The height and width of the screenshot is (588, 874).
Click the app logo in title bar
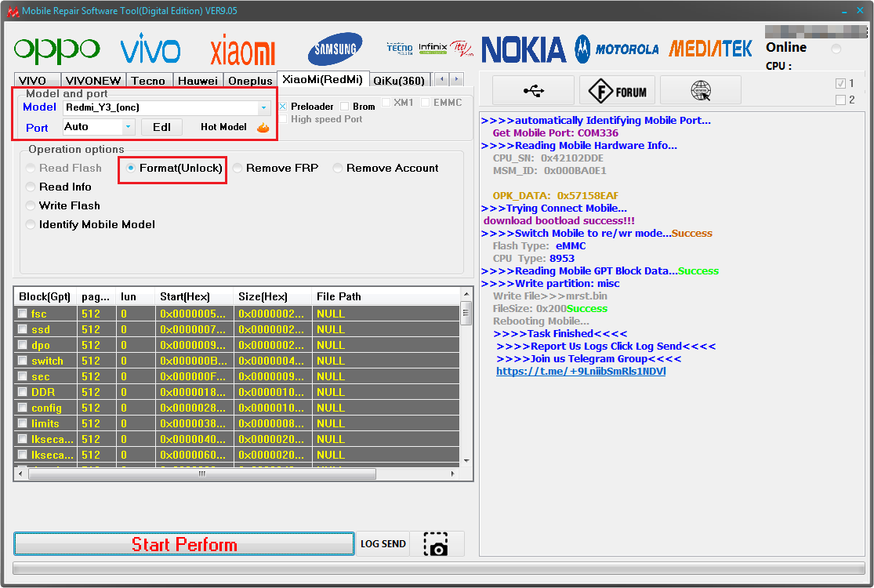(x=13, y=11)
